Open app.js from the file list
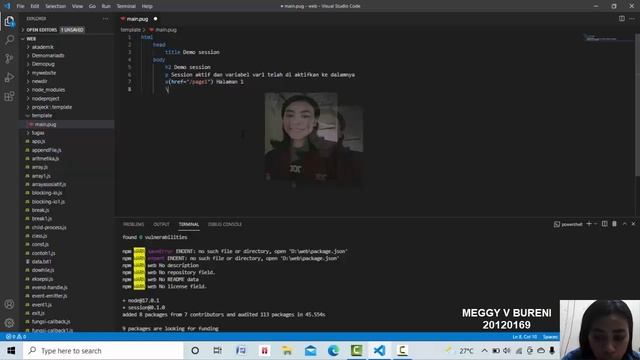Viewport: 640px width, 360px height. click(x=38, y=141)
